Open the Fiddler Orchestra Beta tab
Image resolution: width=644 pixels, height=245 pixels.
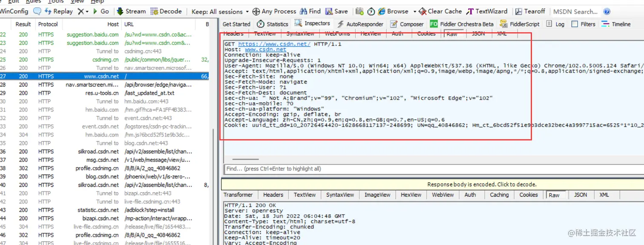(462, 24)
